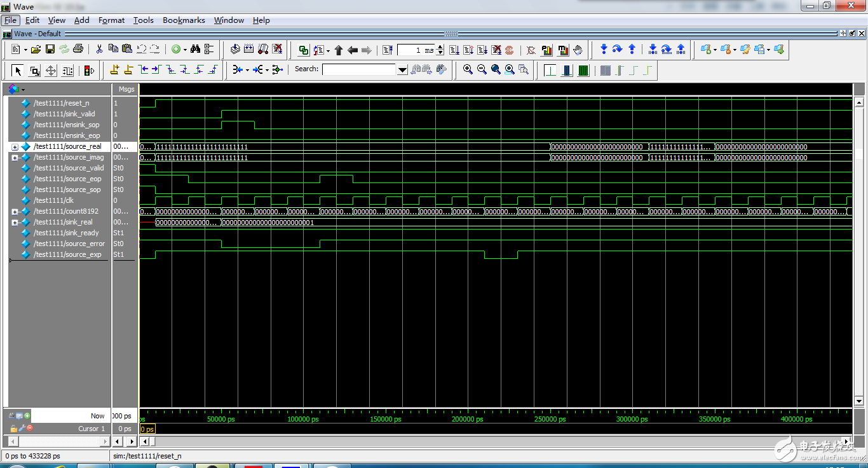Open the Search field dropdown arrow
This screenshot has width=868, height=468.
pos(402,70)
